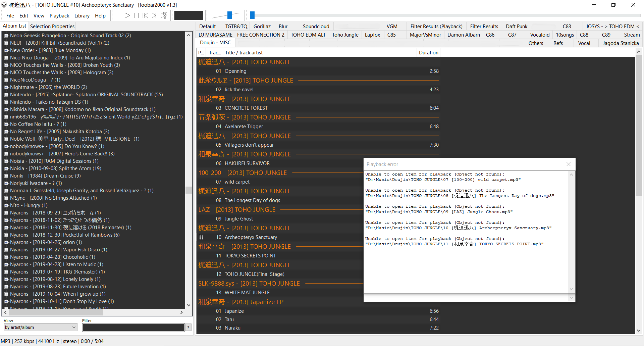
Task: Click the visualisation display in toolbar
Action: (x=189, y=15)
